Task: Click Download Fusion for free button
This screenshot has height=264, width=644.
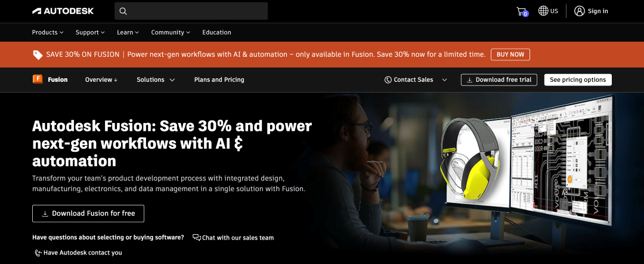Action: [88, 213]
